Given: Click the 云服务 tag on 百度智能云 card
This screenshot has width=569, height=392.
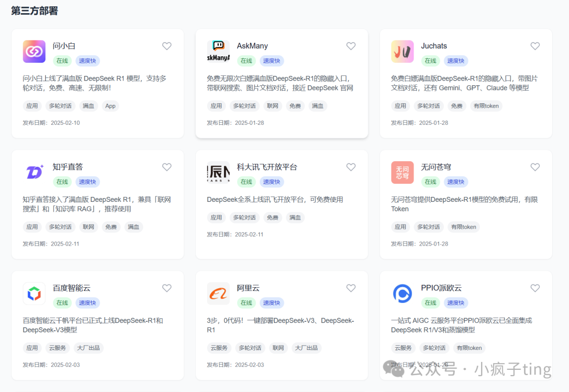Looking at the screenshot, I should 57,348.
